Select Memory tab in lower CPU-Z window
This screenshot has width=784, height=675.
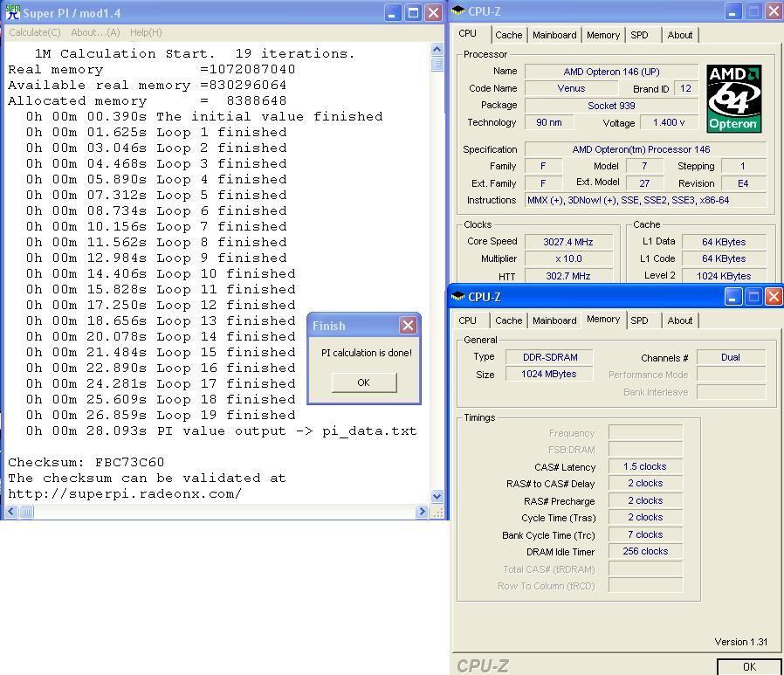pyautogui.click(x=603, y=319)
